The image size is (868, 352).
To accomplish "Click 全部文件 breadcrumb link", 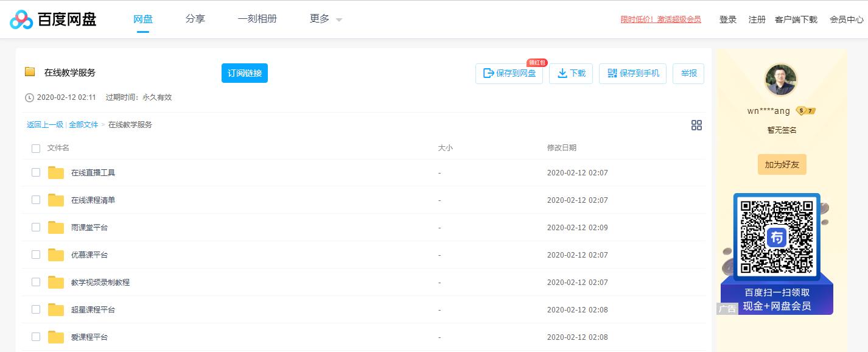I will [x=83, y=125].
